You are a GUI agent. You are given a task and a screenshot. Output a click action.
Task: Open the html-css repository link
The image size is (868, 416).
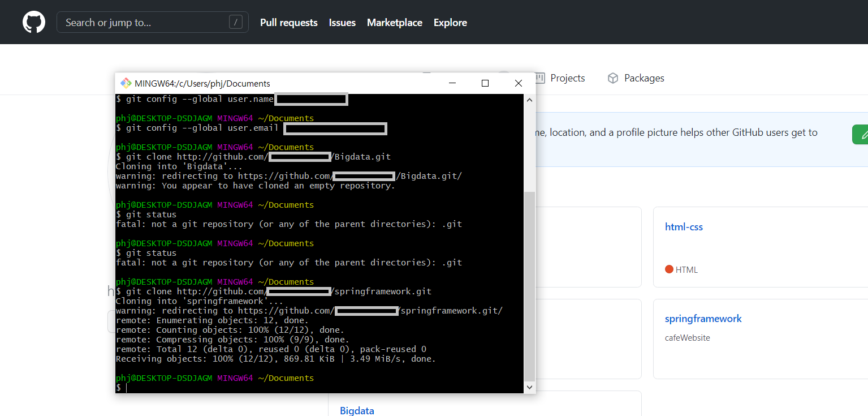pos(684,227)
